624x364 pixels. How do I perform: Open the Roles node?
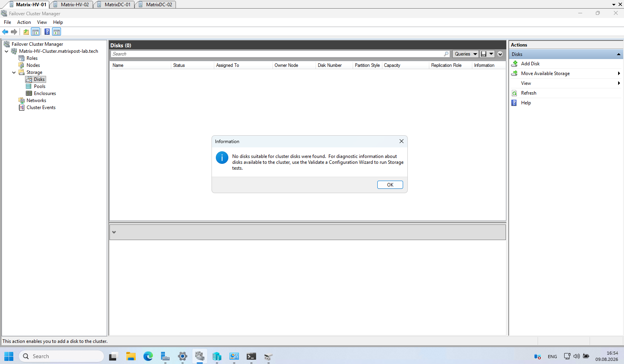pos(32,58)
